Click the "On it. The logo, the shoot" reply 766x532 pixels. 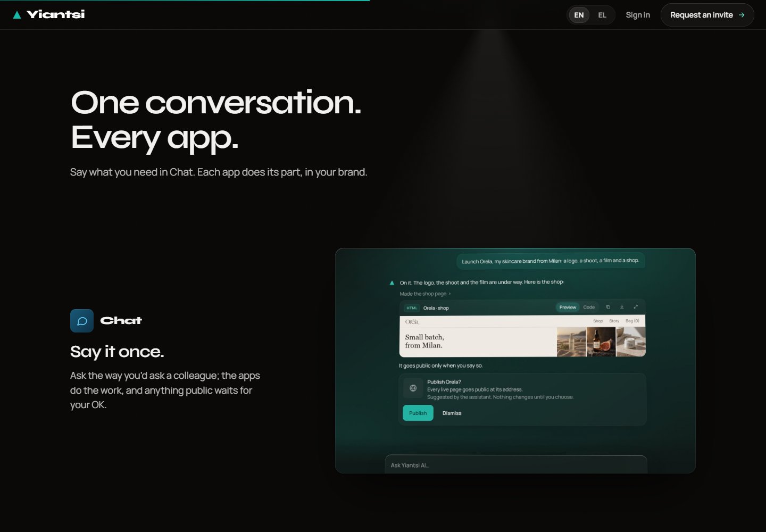coord(482,282)
